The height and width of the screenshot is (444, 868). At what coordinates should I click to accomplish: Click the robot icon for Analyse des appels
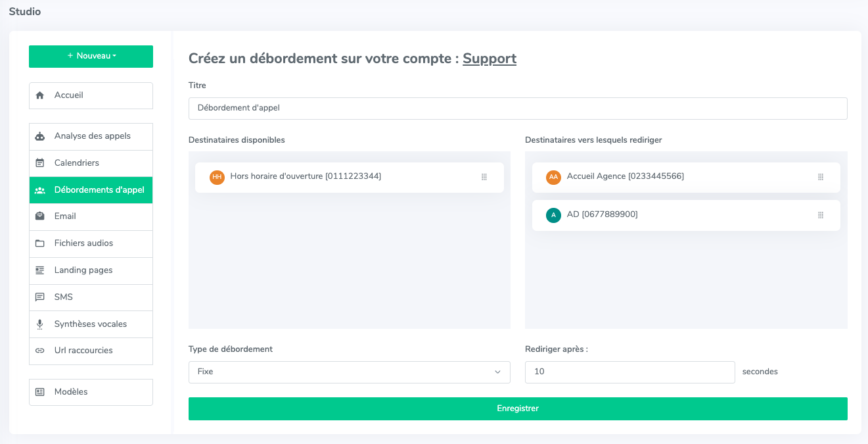[40, 136]
